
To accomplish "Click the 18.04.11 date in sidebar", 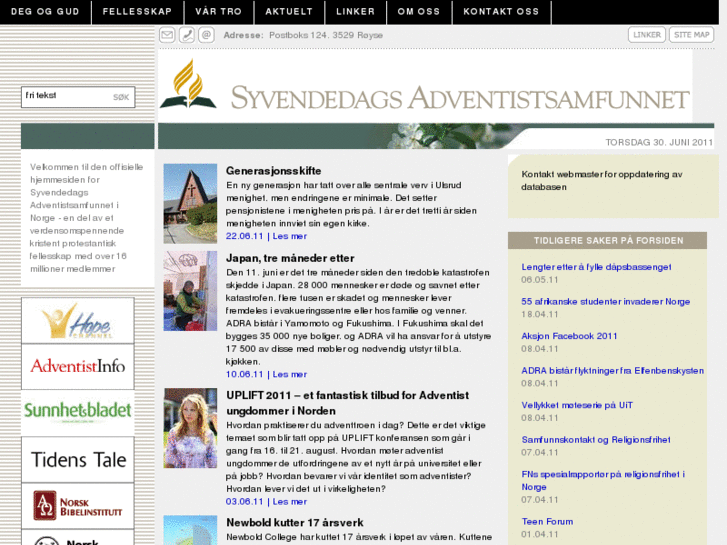I will tap(540, 314).
